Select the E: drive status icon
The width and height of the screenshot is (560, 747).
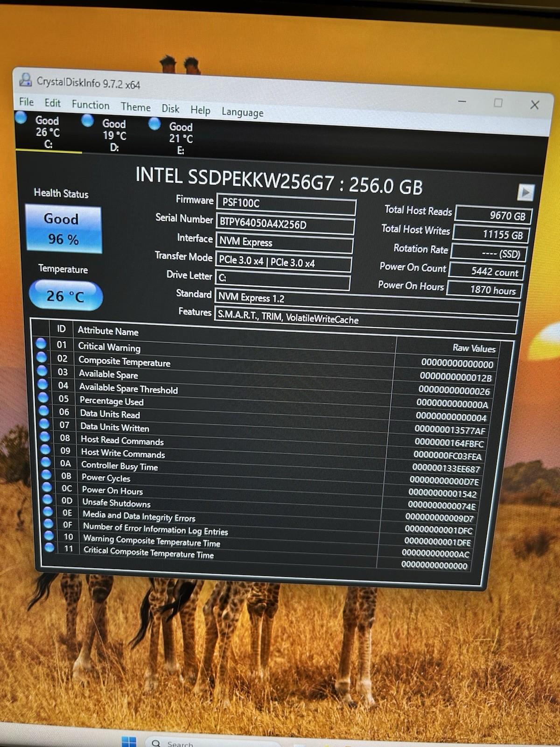click(154, 124)
